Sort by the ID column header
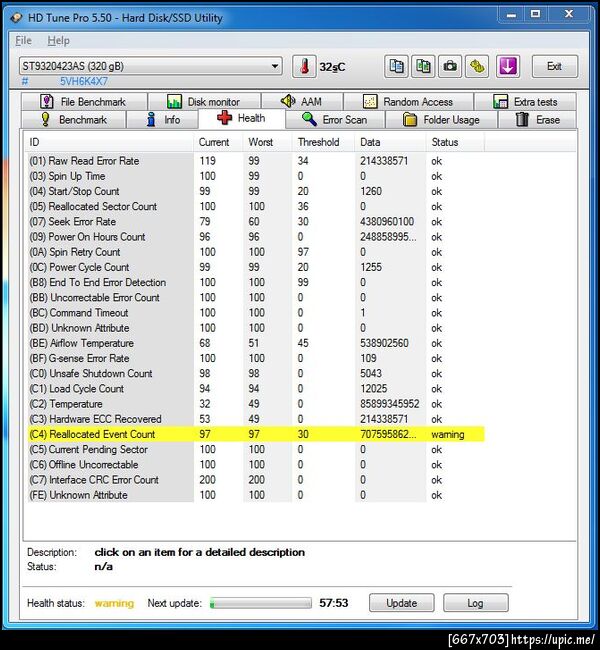 (x=109, y=142)
